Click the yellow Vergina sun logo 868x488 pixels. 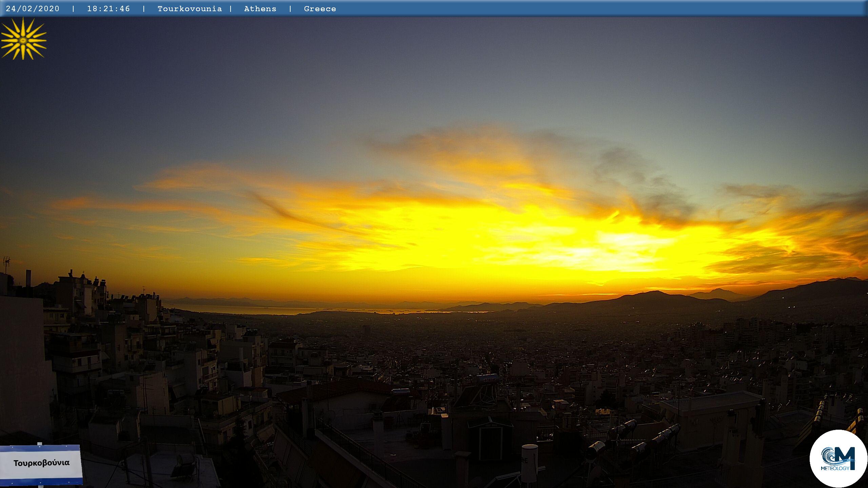[24, 39]
